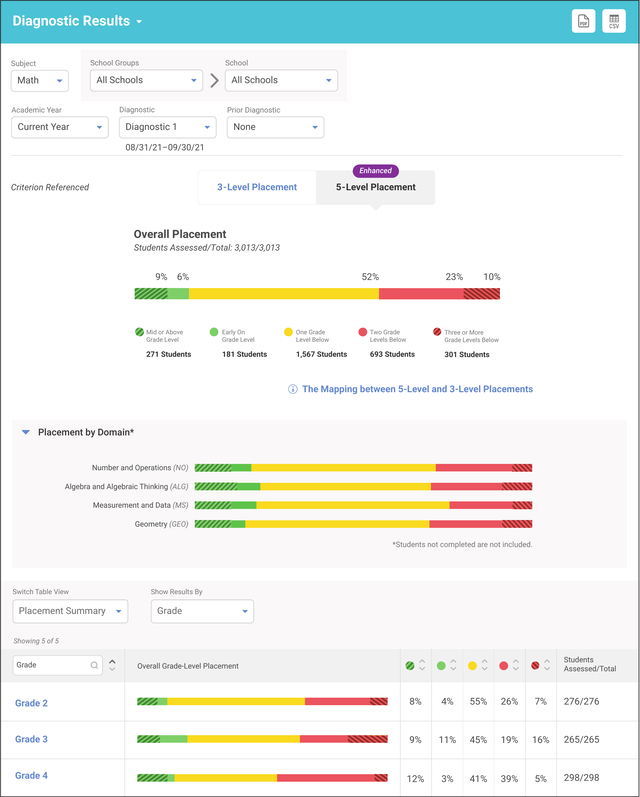Image resolution: width=640 pixels, height=797 pixels.
Task: Click the "55%" value in Grade 2 row
Action: [478, 701]
